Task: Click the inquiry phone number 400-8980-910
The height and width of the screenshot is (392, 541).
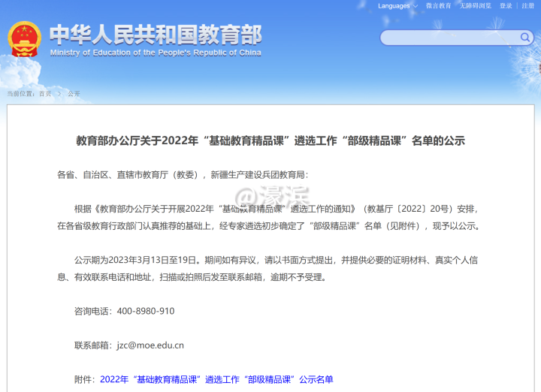Action: point(146,311)
